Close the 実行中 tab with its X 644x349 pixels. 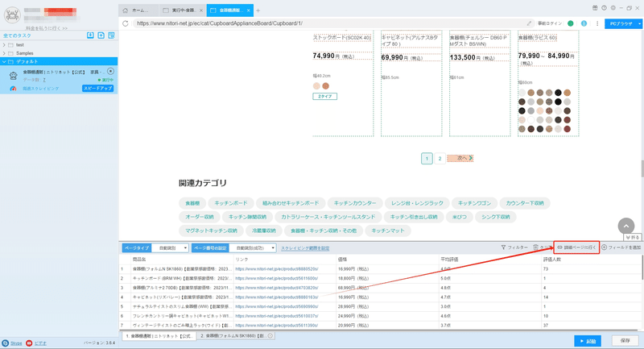pyautogui.click(x=200, y=10)
